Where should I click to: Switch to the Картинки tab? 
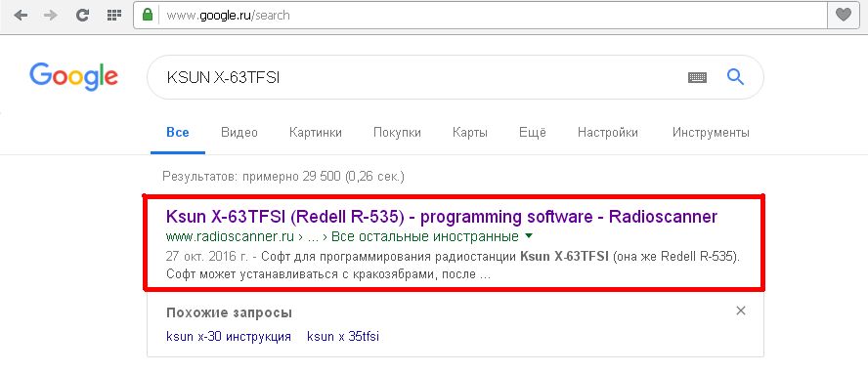click(316, 133)
